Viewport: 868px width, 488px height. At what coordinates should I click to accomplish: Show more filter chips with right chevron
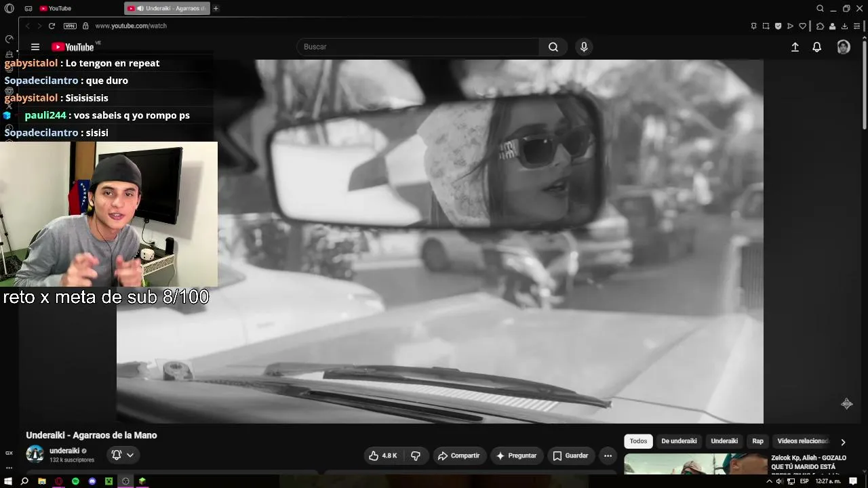pos(843,442)
